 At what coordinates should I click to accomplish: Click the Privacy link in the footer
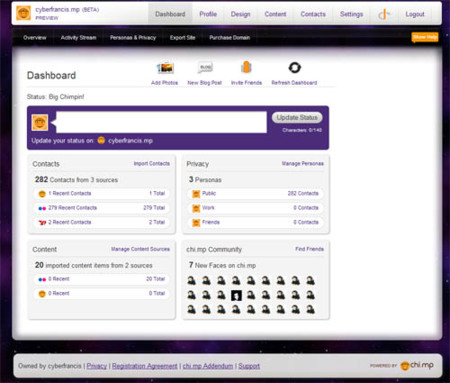[97, 366]
